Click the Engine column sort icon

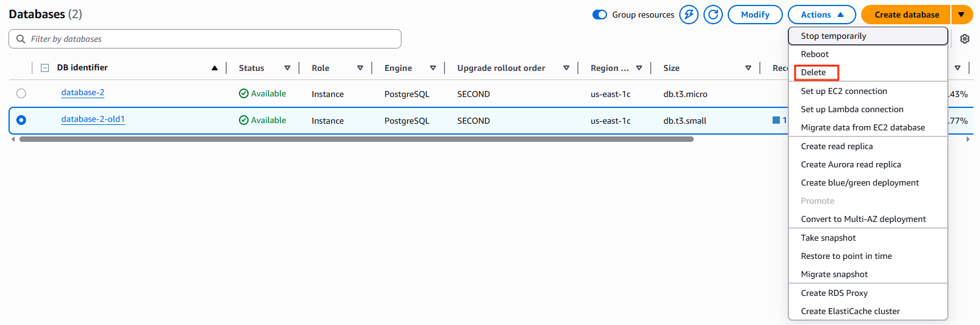pyautogui.click(x=433, y=68)
